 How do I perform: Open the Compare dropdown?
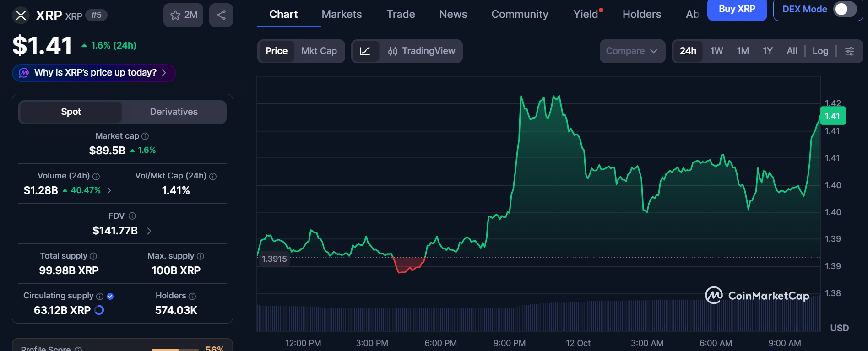pyautogui.click(x=632, y=51)
